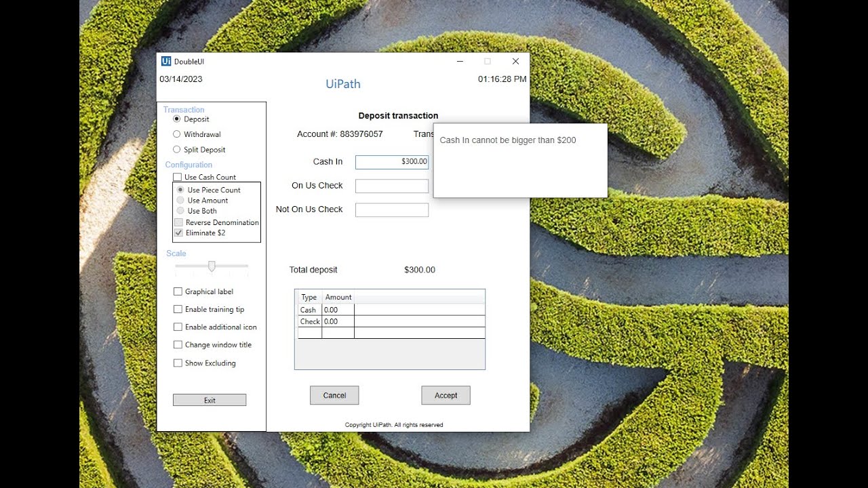Click the Amount column header
Image resolution: width=868 pixels, height=488 pixels.
(x=338, y=298)
